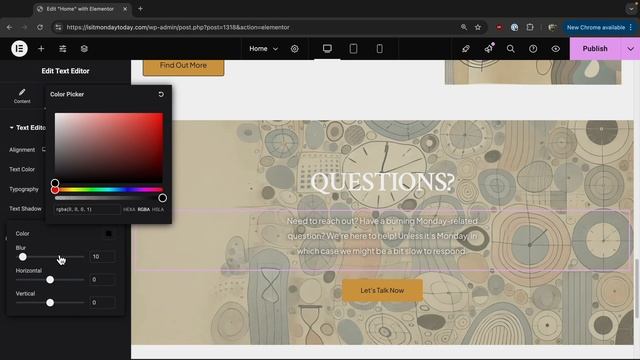Reset color with the Color Picker undo icon
Viewport: 640px width, 360px height.
[161, 94]
